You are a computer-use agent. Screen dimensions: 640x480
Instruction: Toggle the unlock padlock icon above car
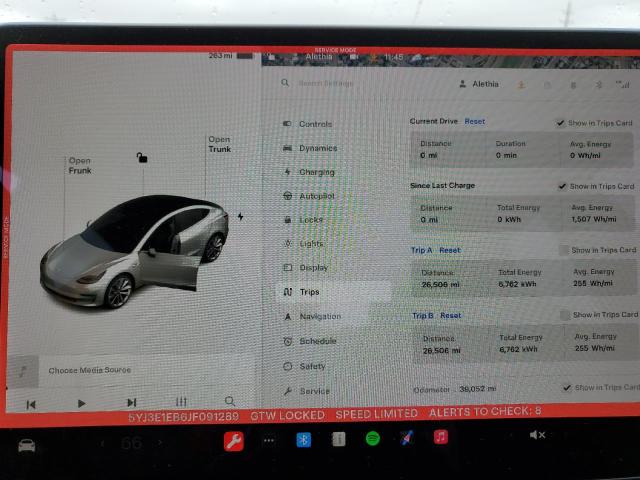(142, 158)
